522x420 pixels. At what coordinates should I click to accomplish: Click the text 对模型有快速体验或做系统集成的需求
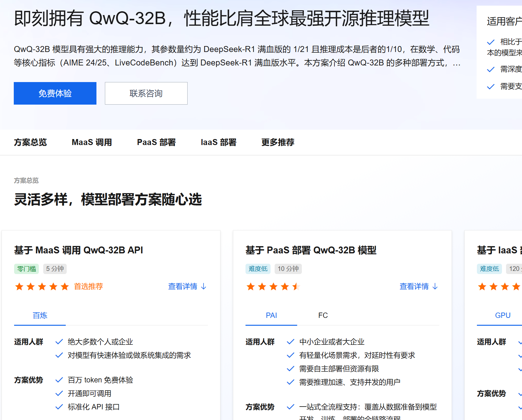[129, 355]
